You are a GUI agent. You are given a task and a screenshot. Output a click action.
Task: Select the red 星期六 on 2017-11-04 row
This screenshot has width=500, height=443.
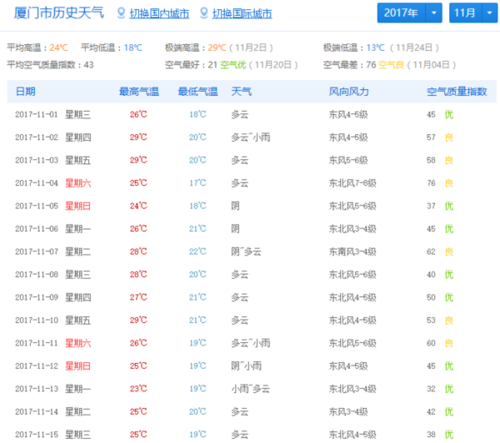click(78, 183)
